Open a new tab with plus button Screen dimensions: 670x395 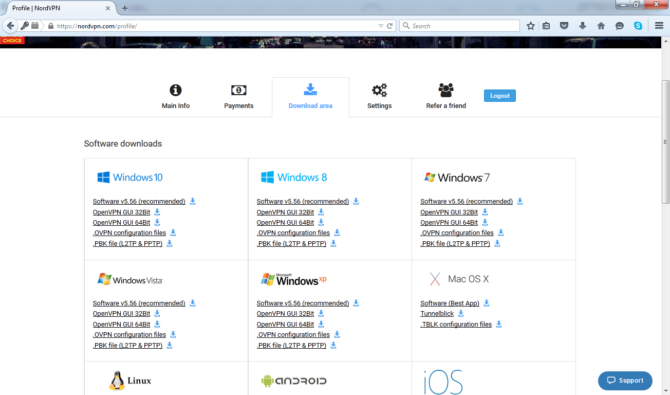click(124, 8)
